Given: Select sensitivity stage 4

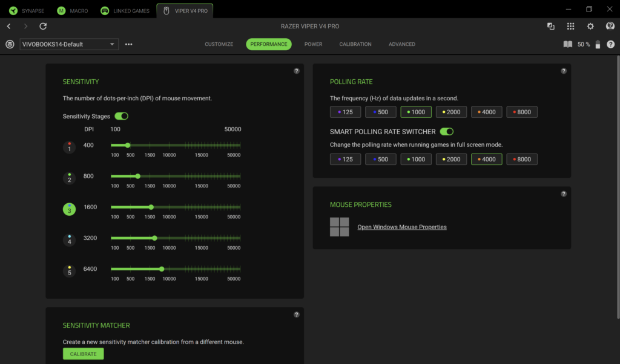Looking at the screenshot, I should 69,240.
